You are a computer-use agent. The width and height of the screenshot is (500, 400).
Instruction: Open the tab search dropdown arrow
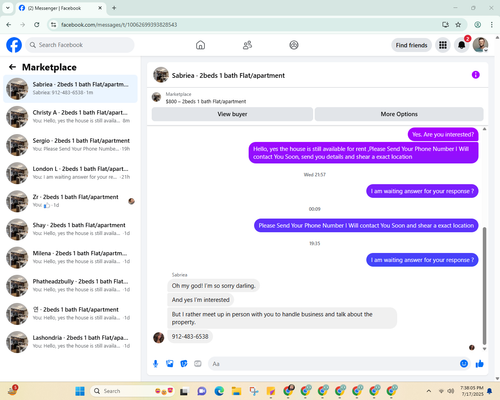coord(8,8)
